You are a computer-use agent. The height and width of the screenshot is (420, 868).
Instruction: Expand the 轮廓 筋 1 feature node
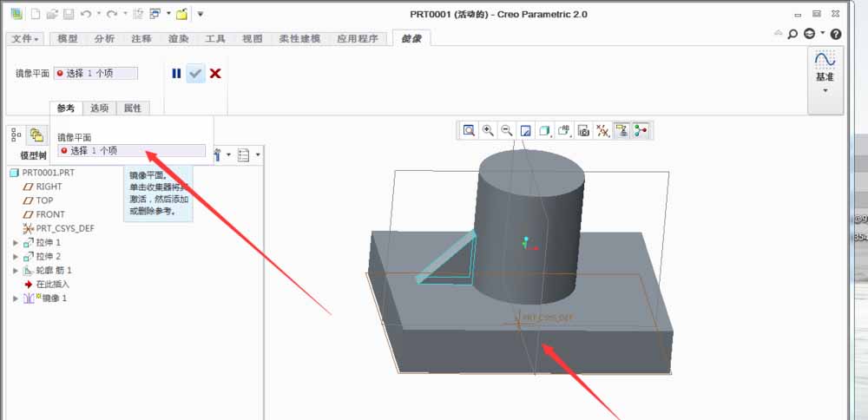pos(16,271)
